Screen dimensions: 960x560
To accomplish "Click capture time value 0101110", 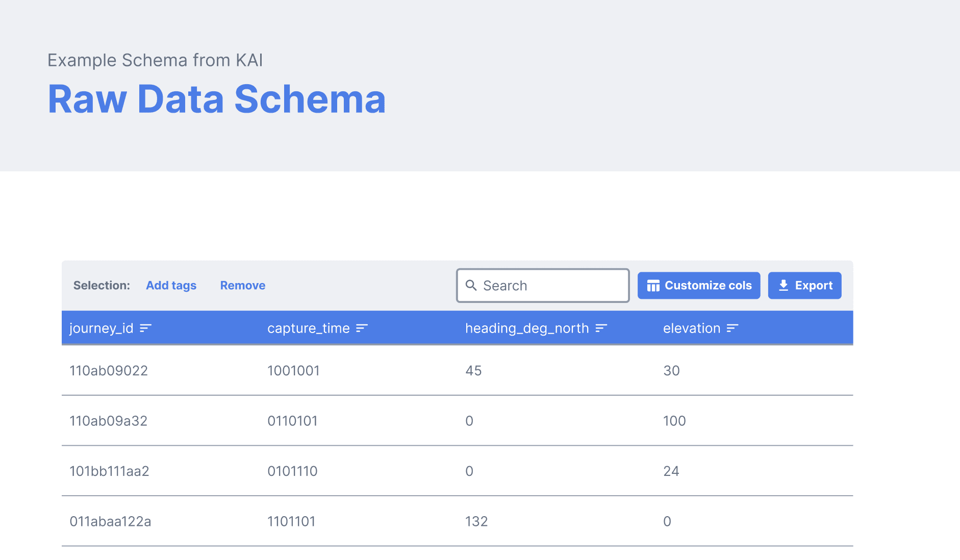I will 293,471.
